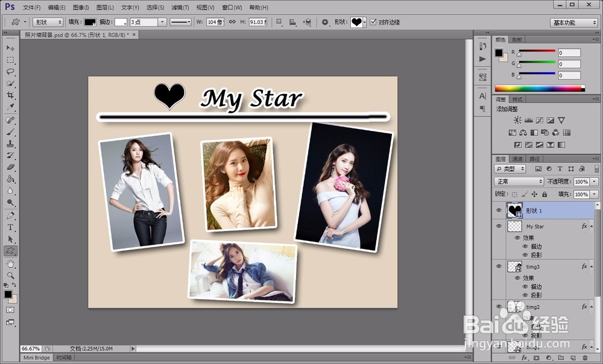603x364 pixels.
Task: Open the Mini Bridge tab
Action: 36,357
